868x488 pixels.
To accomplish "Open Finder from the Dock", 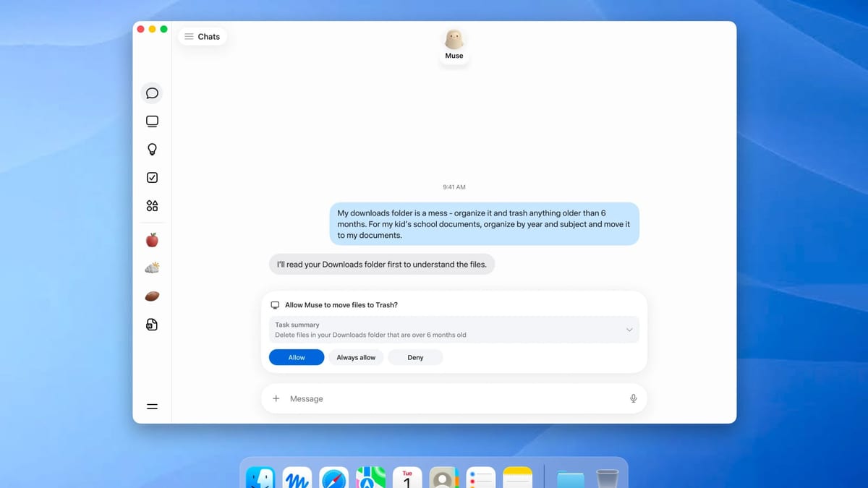I will (260, 478).
